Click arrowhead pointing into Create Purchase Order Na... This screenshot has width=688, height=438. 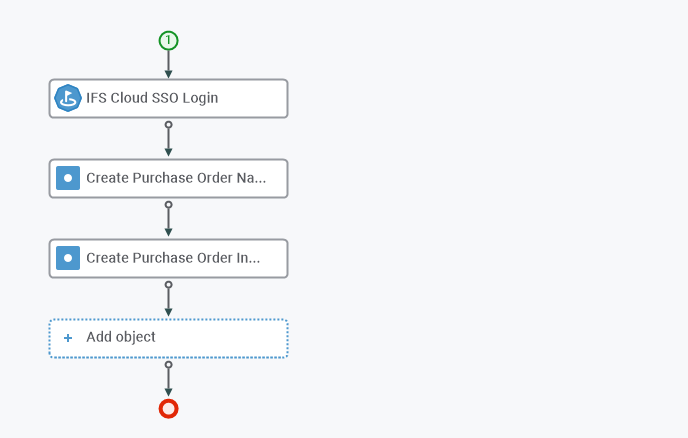(168, 153)
